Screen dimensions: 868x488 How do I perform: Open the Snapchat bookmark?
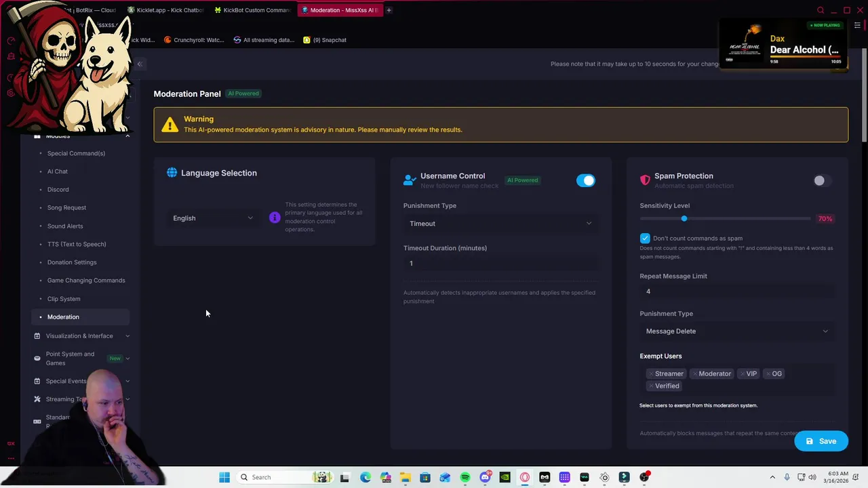[325, 40]
